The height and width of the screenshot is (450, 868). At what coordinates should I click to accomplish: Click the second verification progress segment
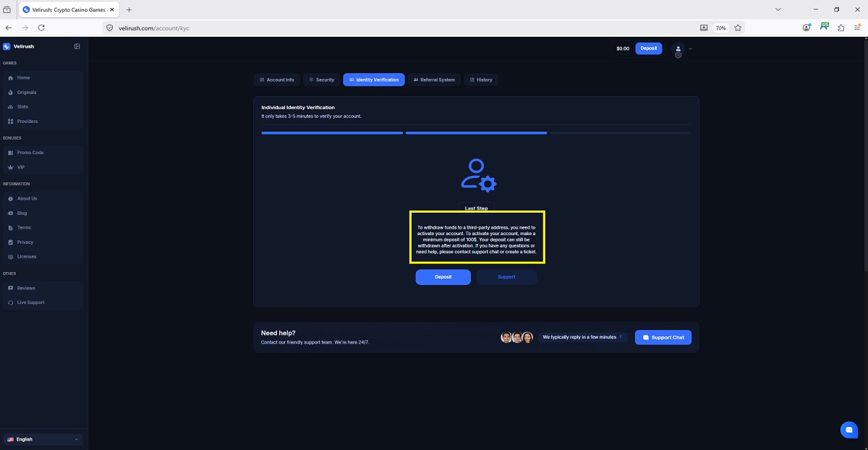point(476,133)
